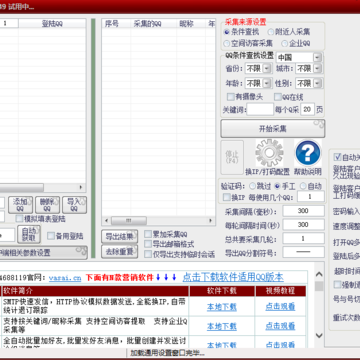Click the up arrow in web panel scrollbar
Image resolution: width=360 pixels, height=360 pixels.
click(x=319, y=274)
